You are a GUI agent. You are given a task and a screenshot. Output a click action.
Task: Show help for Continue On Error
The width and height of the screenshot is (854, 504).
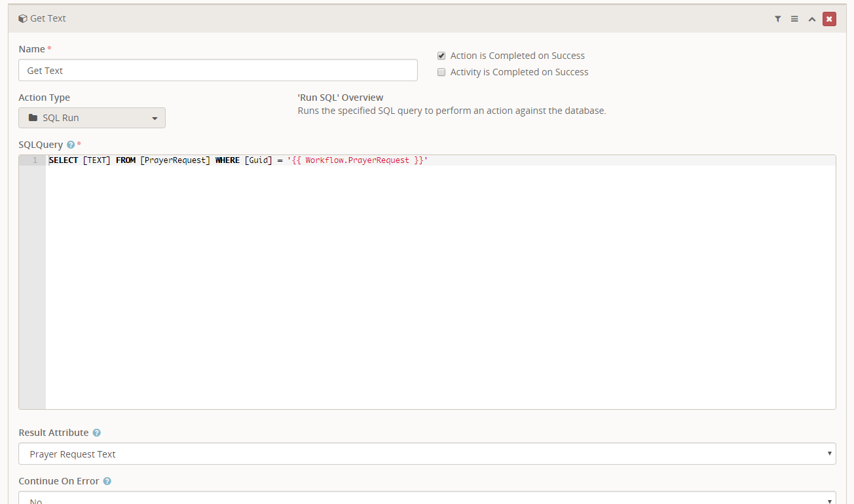pos(107,481)
